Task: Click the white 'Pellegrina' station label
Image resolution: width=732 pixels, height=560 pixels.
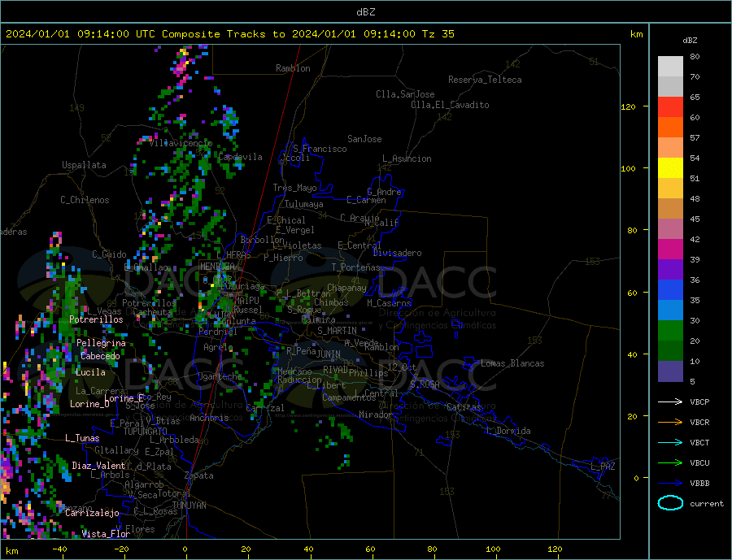Action: 102,343
